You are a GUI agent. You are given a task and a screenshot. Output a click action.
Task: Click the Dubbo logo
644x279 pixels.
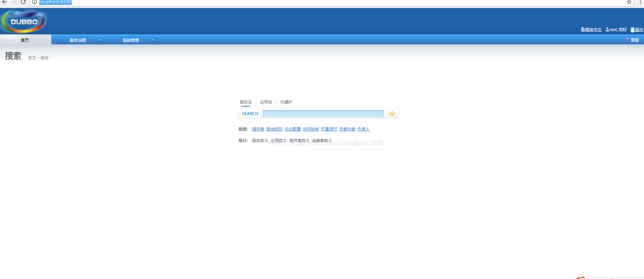24,22
